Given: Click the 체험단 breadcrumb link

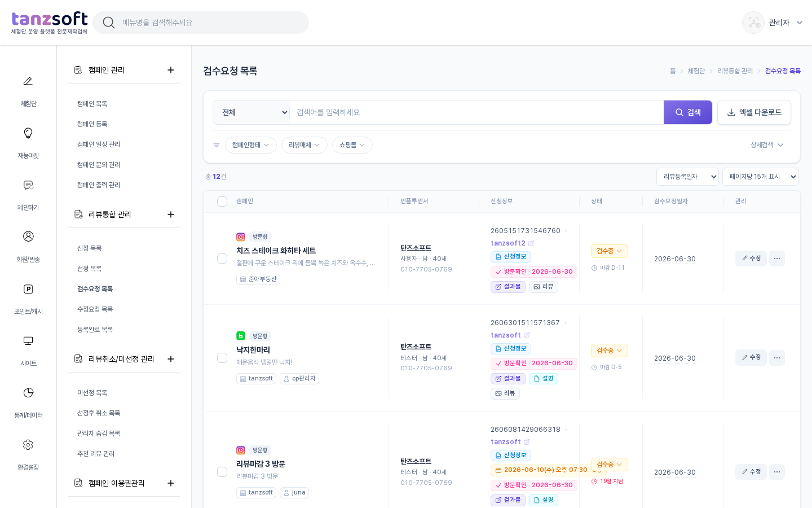Looking at the screenshot, I should 696,71.
